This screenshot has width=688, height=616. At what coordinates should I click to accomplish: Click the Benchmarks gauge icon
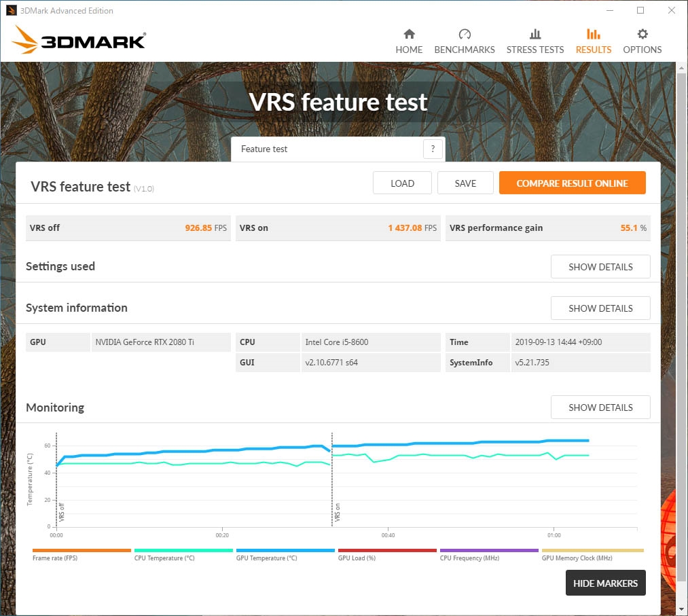[x=465, y=34]
